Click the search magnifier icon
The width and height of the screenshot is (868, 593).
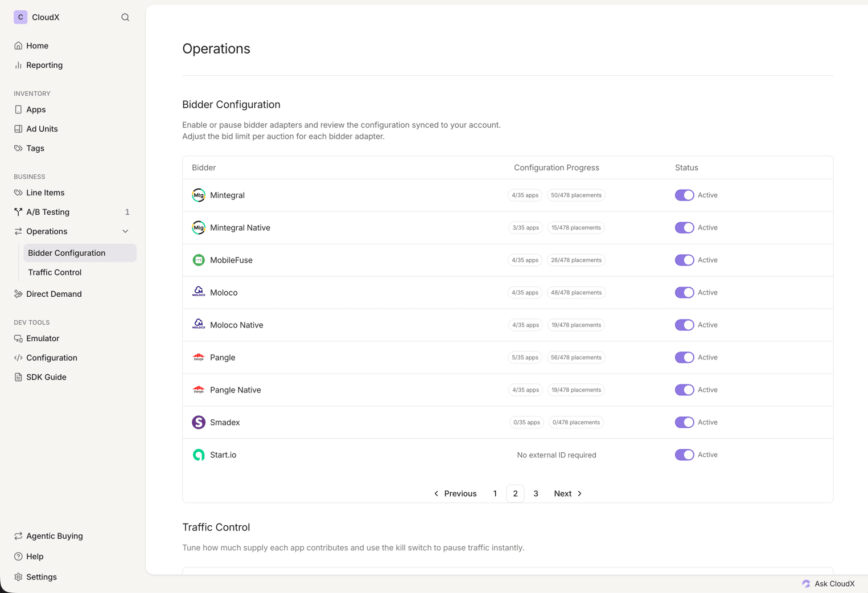click(125, 17)
